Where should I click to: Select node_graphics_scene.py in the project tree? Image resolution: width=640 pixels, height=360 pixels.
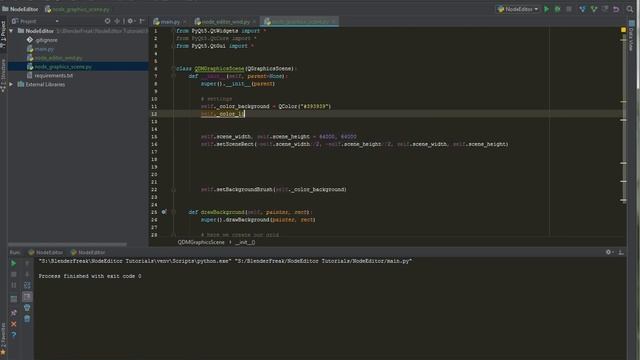tap(59, 67)
